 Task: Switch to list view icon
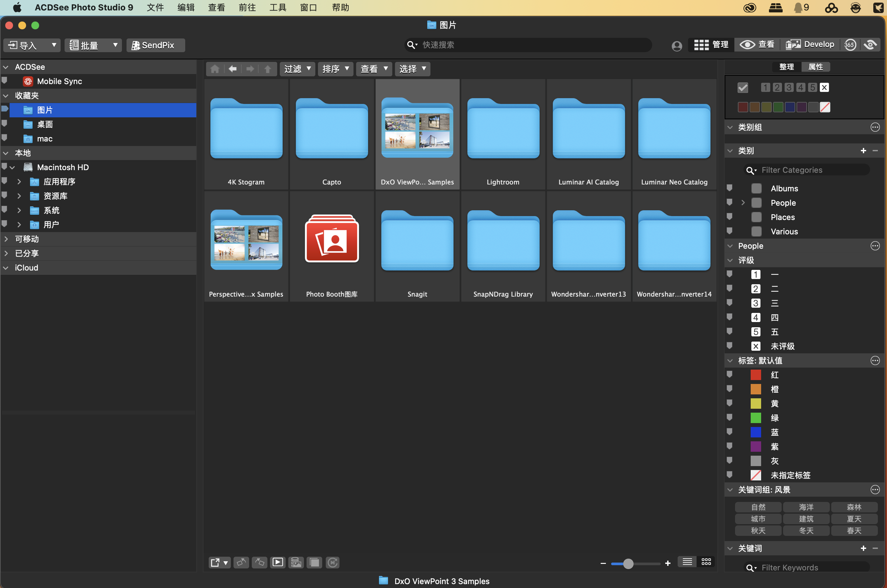[687, 562]
